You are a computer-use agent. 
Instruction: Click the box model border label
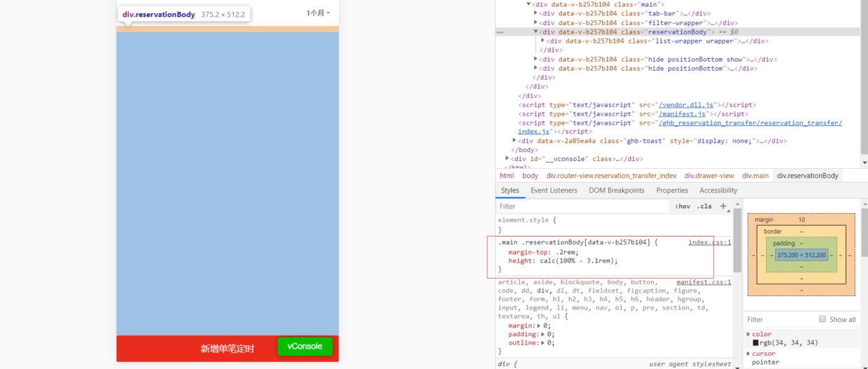coord(773,231)
